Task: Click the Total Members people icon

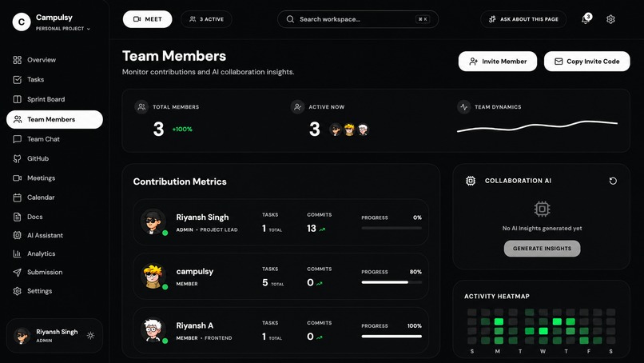Action: (x=141, y=107)
